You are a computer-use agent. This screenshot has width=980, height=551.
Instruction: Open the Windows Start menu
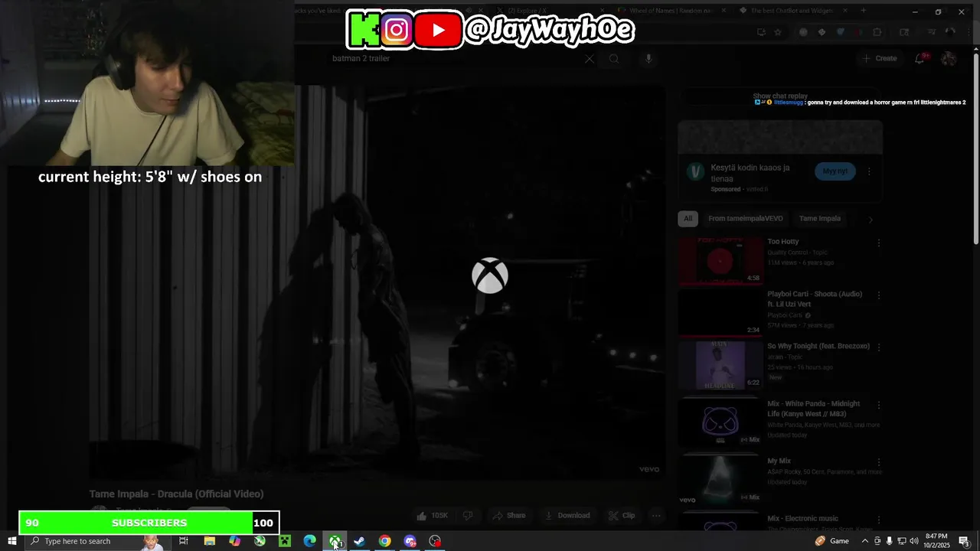(11, 541)
